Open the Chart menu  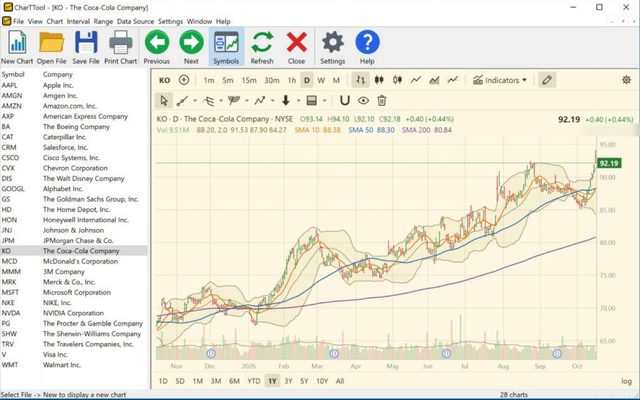[55, 21]
